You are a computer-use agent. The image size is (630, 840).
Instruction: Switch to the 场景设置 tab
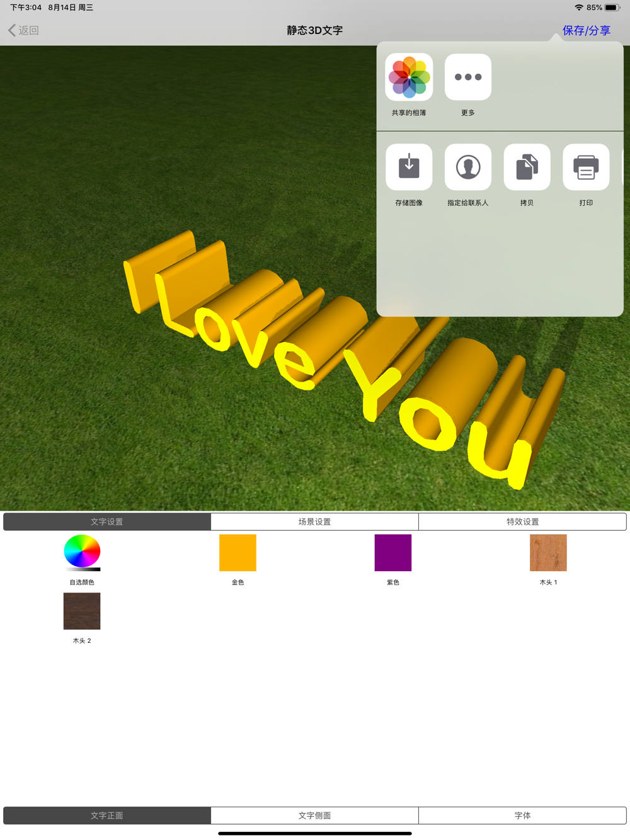point(314,521)
